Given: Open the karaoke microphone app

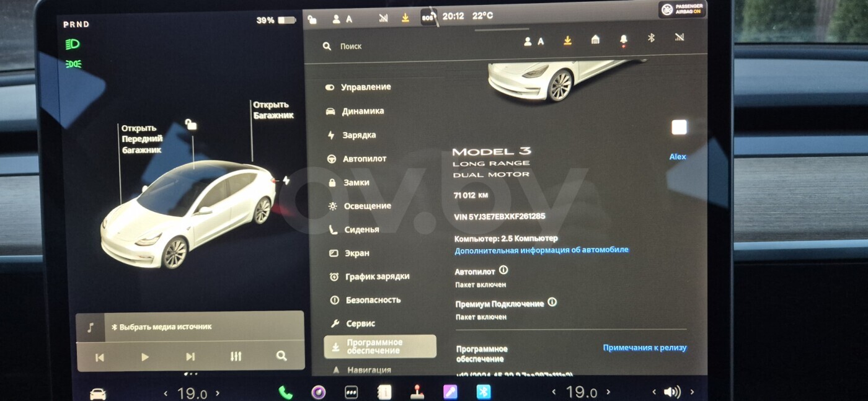Looking at the screenshot, I should coord(450,392).
